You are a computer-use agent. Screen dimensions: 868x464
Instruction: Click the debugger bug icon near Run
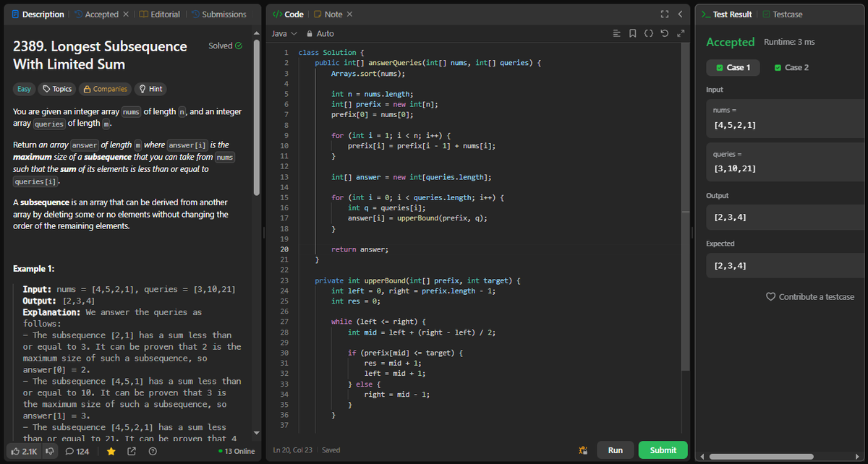584,450
